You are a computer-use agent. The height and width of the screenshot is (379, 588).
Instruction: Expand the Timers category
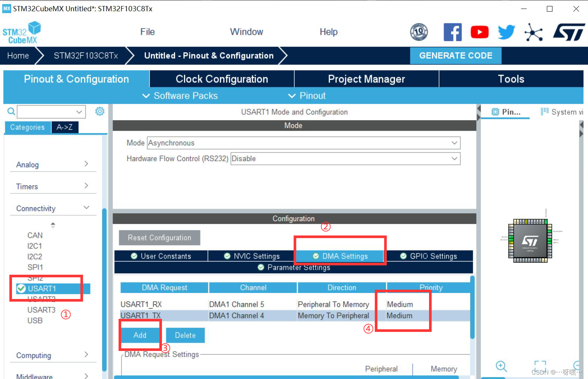click(x=53, y=186)
